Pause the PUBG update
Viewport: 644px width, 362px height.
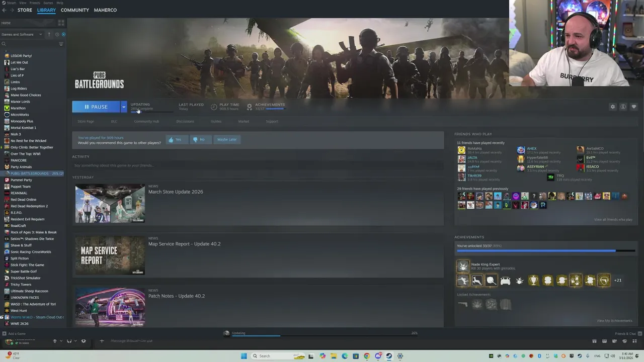(96, 107)
